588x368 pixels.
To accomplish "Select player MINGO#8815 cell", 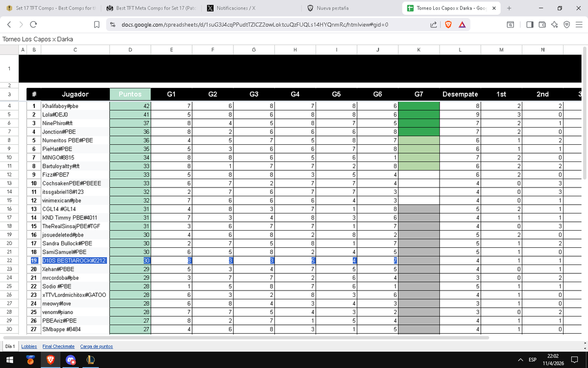I will pos(75,158).
